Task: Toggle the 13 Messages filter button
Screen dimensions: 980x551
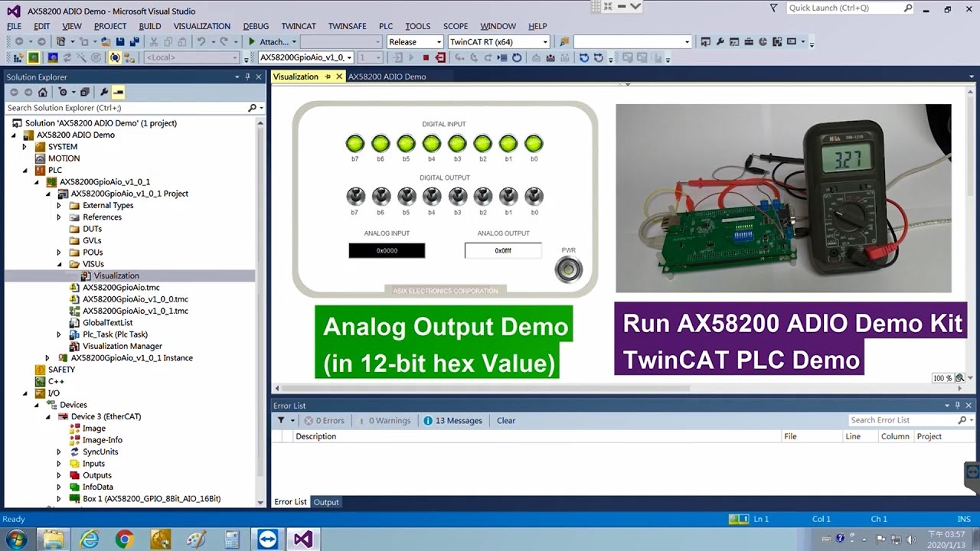Action: point(452,420)
